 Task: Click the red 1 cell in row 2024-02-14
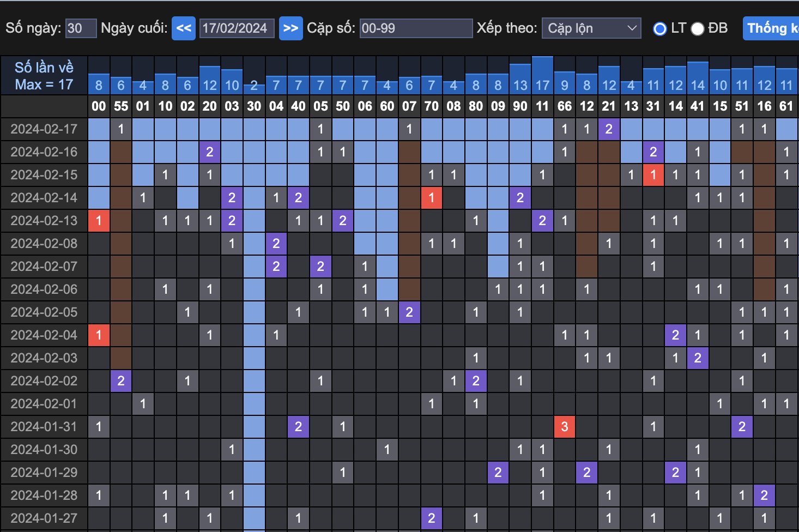coord(432,198)
